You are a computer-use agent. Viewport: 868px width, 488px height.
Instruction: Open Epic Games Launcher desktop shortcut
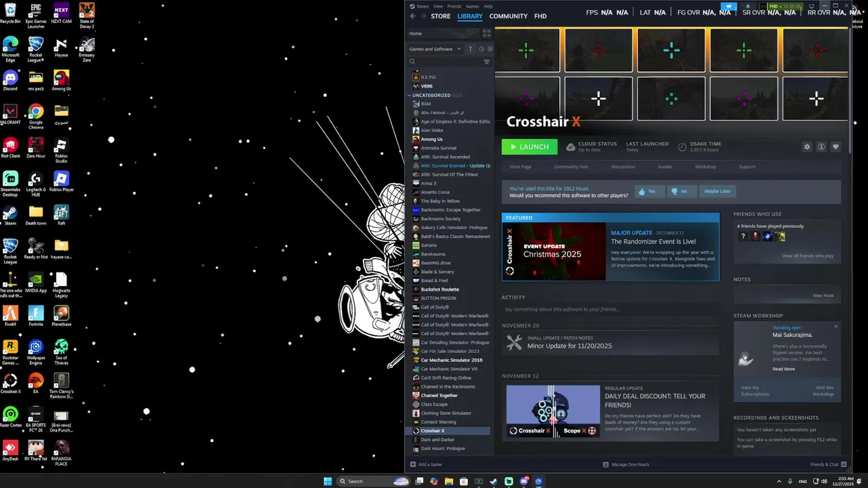[36, 16]
